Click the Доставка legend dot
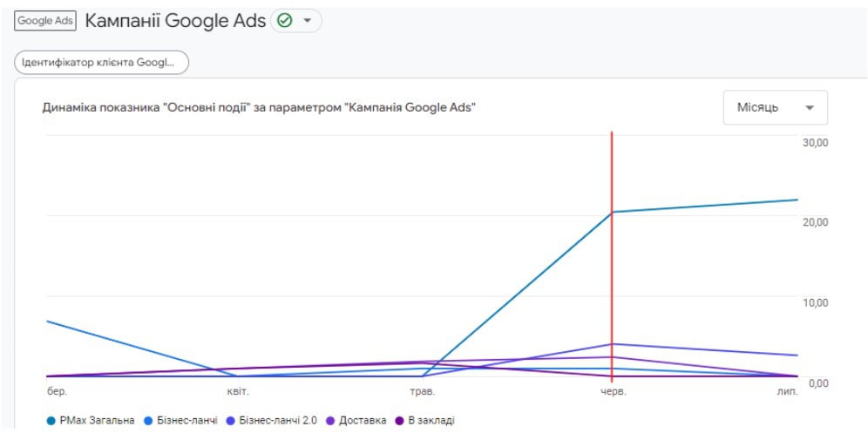Image resolution: width=868 pixels, height=440 pixels. (x=330, y=421)
